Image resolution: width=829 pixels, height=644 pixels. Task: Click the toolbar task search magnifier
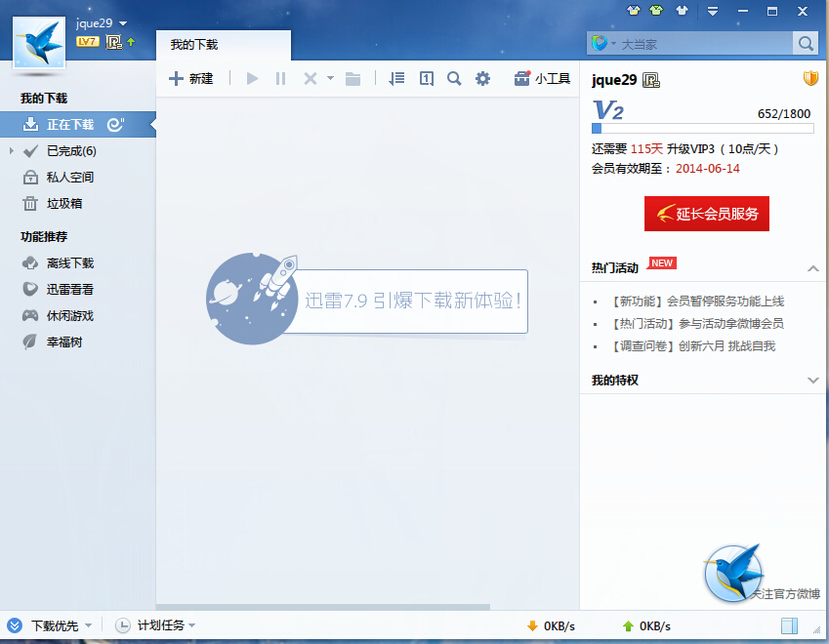click(x=454, y=79)
